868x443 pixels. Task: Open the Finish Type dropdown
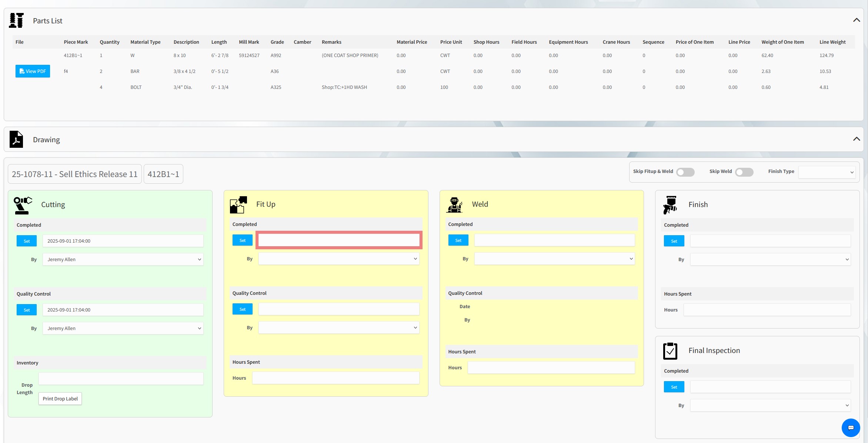tap(827, 172)
